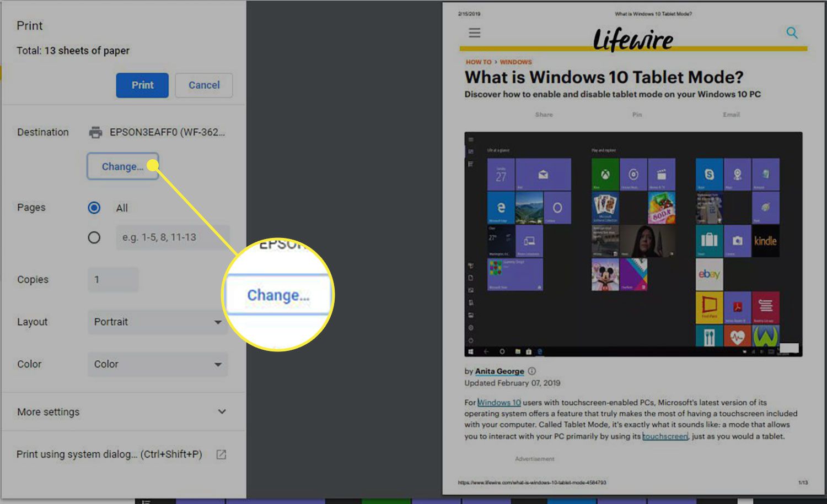This screenshot has width=827, height=504.
Task: Click the 1/13 page number in preview
Action: point(803,483)
